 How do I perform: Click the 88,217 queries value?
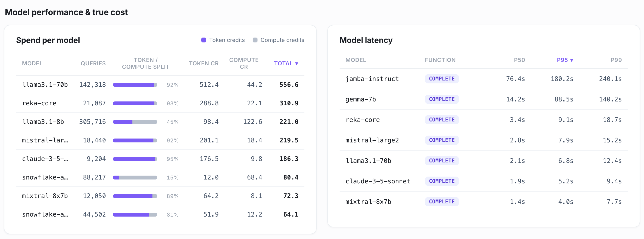(94, 177)
